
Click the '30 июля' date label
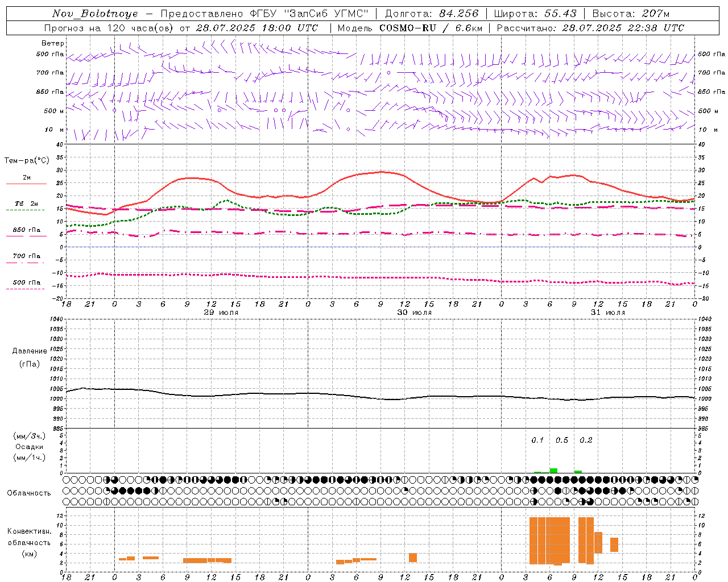tap(415, 313)
